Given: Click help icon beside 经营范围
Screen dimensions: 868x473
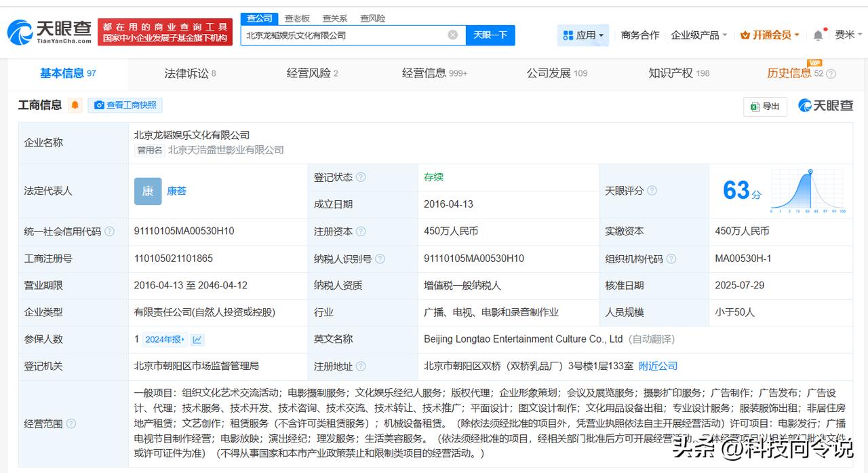Looking at the screenshot, I should tap(71, 424).
